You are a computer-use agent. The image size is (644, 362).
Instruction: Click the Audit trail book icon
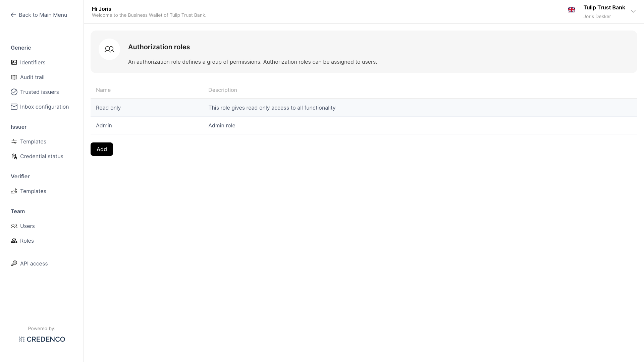(14, 77)
